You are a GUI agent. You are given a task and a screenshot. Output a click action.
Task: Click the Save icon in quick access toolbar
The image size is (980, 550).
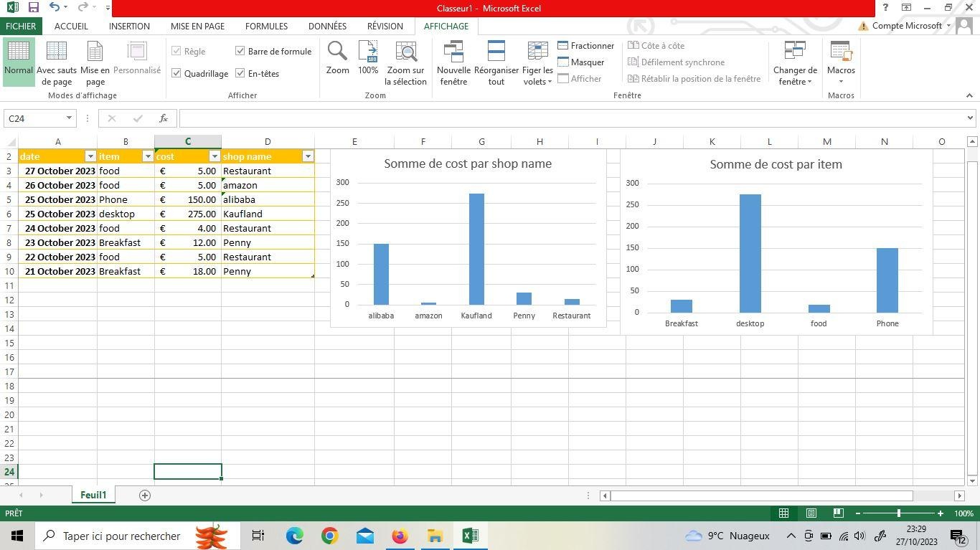pos(33,8)
